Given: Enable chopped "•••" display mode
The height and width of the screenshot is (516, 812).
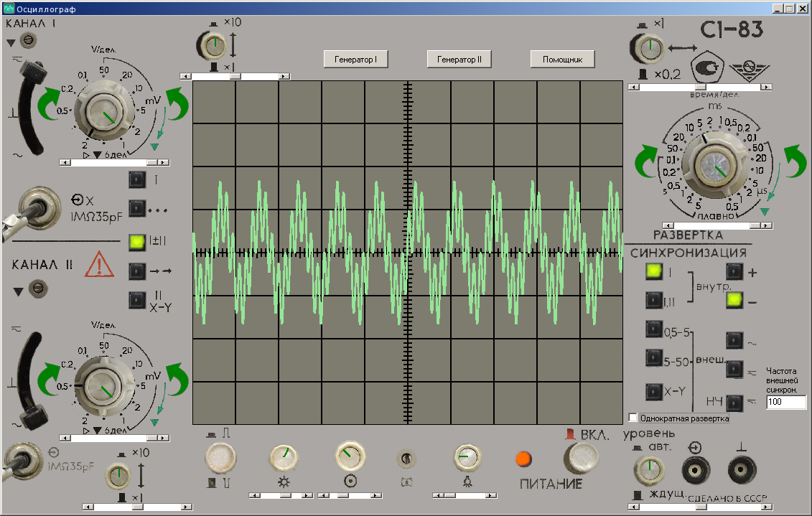Looking at the screenshot, I should 136,210.
